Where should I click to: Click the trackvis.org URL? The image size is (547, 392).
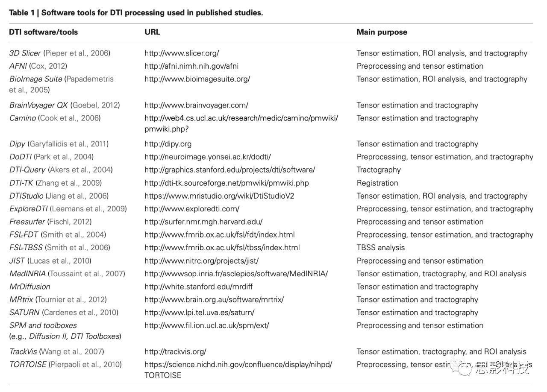175,351
